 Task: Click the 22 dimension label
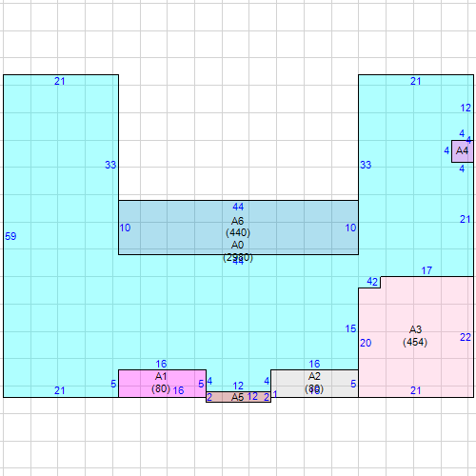coord(466,337)
